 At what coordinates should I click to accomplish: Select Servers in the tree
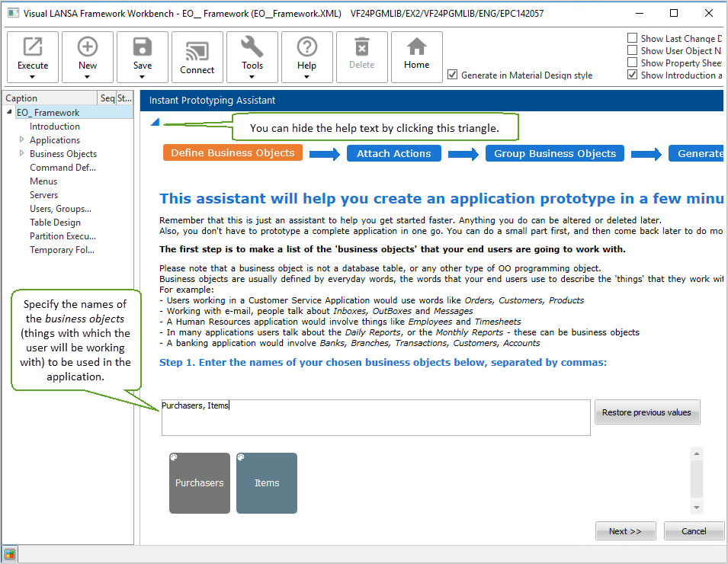click(x=44, y=195)
